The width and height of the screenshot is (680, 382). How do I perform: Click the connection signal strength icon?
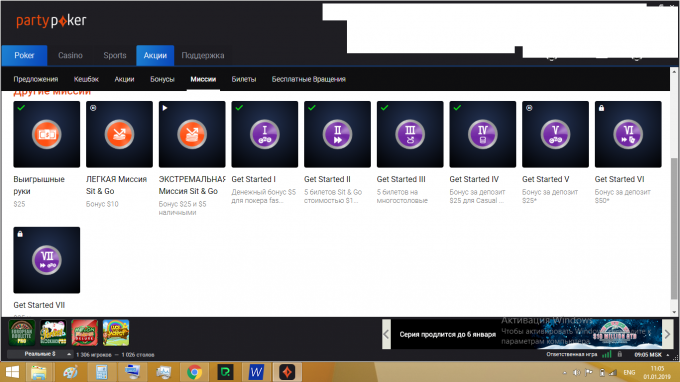pyautogui.click(x=607, y=354)
